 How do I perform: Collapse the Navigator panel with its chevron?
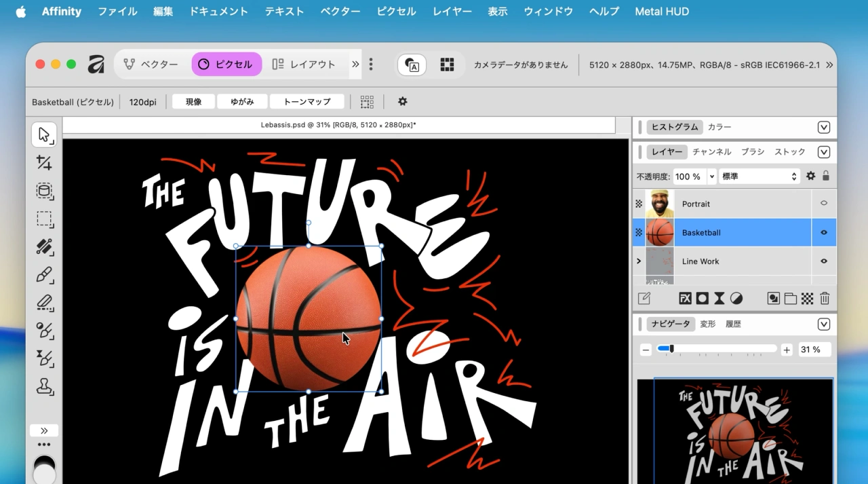point(824,324)
